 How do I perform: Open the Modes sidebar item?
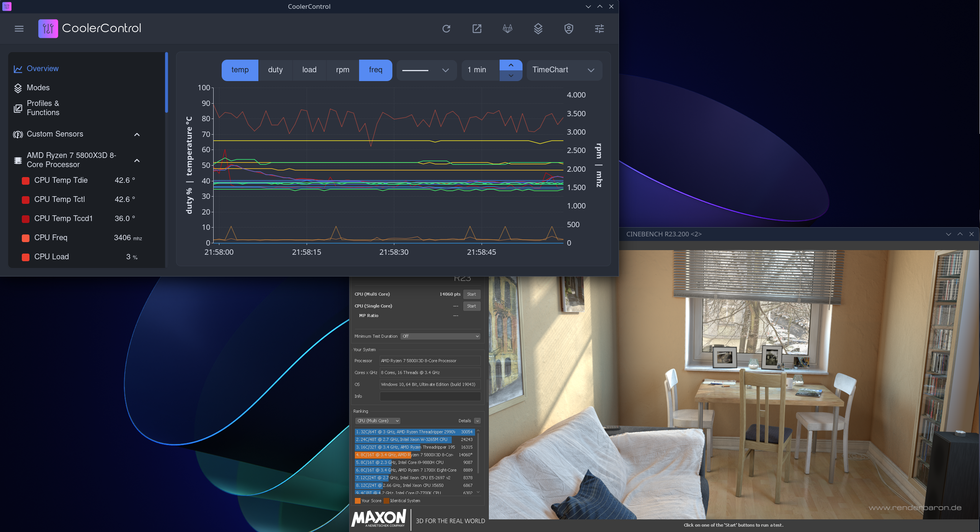(38, 88)
